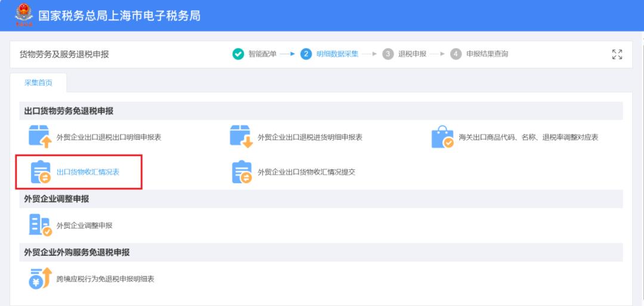Open 外贸企业出口退税进货明细申报表

[310, 138]
